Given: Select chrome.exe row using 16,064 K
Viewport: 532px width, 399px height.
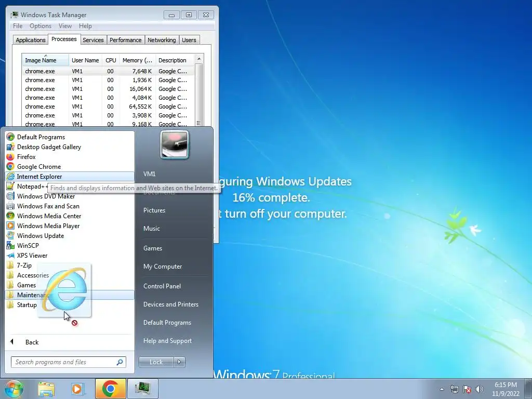Looking at the screenshot, I should tap(108, 89).
